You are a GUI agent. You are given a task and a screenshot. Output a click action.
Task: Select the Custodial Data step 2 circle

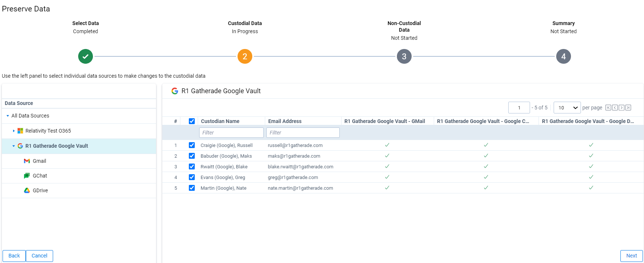[x=245, y=56]
